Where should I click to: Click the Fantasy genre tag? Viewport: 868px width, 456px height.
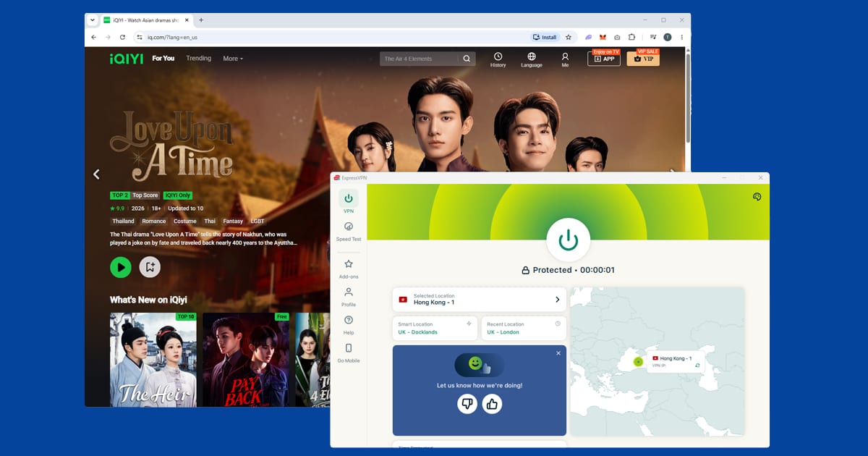233,221
